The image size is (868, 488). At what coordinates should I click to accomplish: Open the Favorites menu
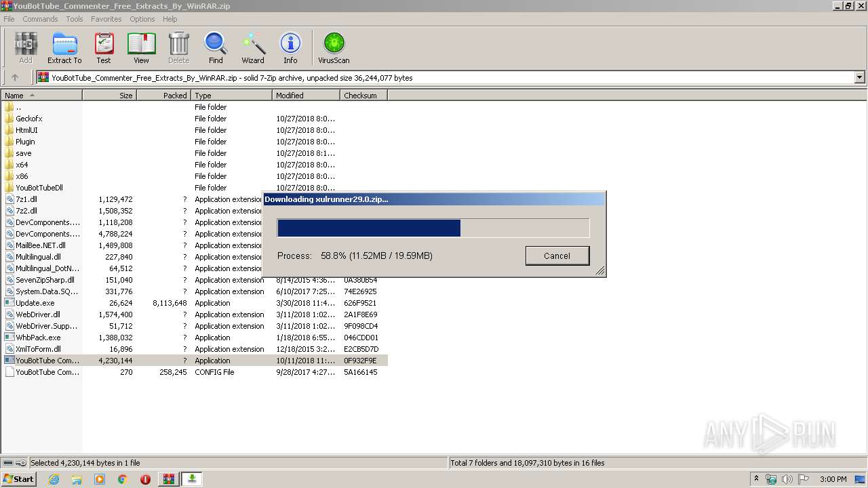pyautogui.click(x=106, y=19)
